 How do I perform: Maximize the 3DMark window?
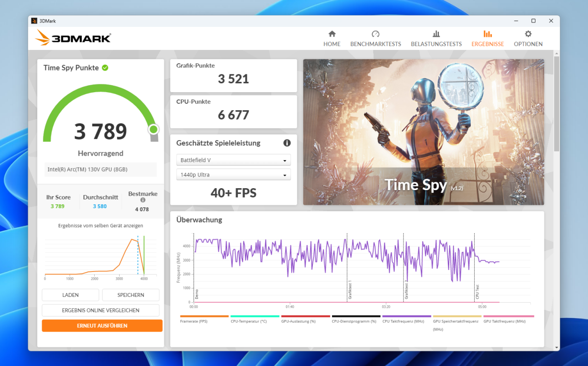point(533,21)
